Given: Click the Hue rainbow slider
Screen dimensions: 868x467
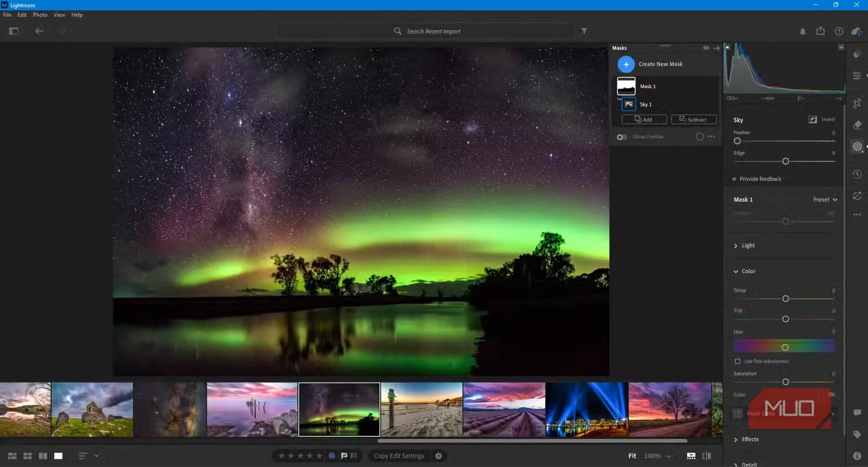Looking at the screenshot, I should tap(784, 347).
